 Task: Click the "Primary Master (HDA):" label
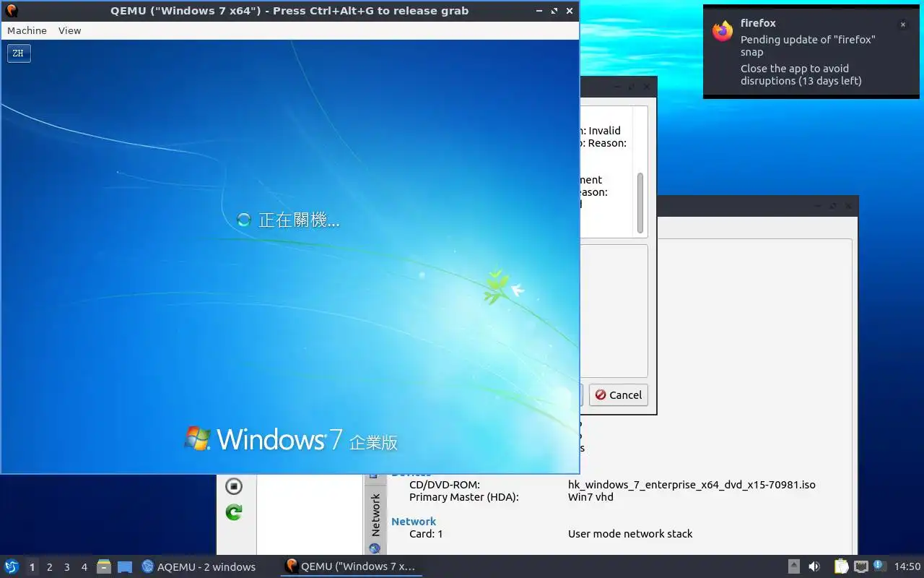(463, 497)
